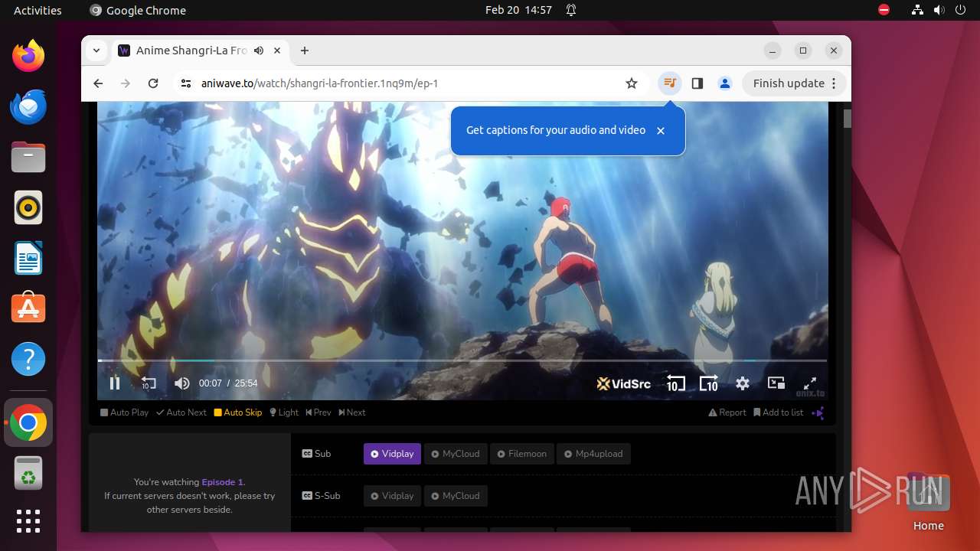
Task: Bookmark this page with star icon
Action: (x=632, y=83)
